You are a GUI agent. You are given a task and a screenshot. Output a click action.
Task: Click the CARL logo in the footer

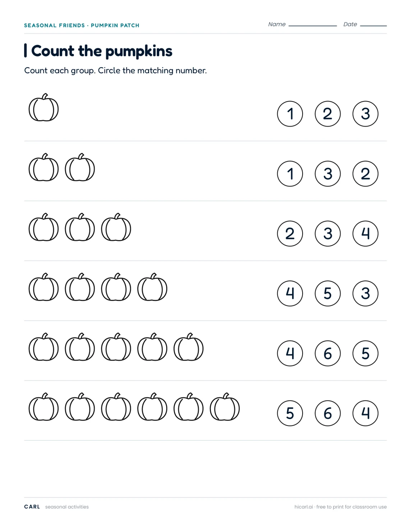(32, 507)
